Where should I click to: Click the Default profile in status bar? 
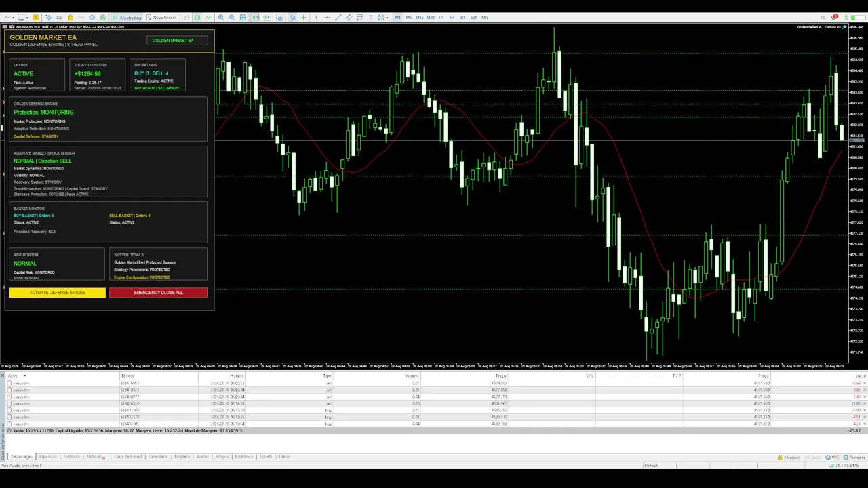tap(651, 466)
